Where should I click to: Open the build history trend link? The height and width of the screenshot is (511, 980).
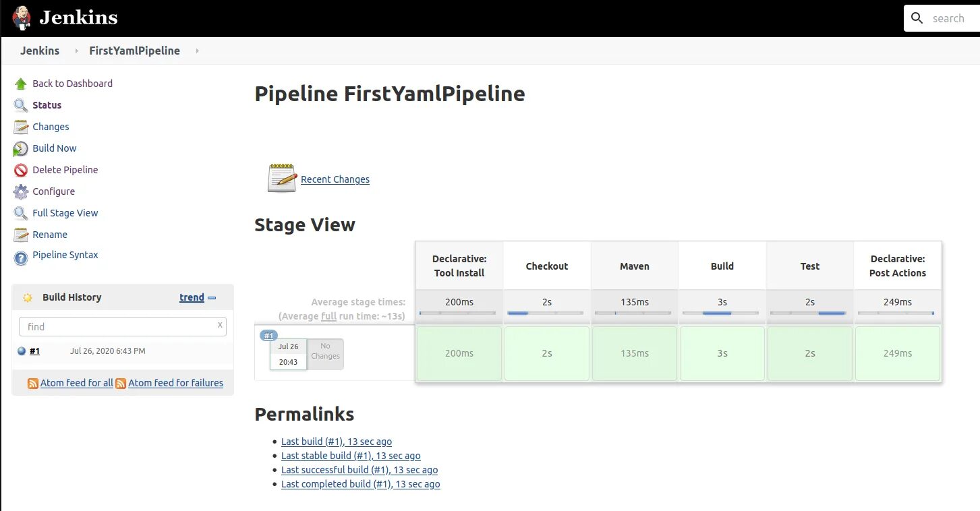click(192, 297)
